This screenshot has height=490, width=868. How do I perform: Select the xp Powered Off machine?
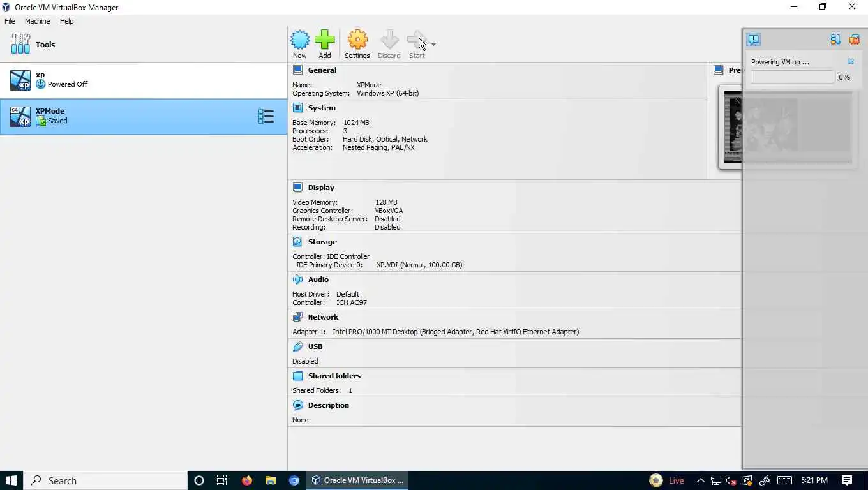coord(144,80)
